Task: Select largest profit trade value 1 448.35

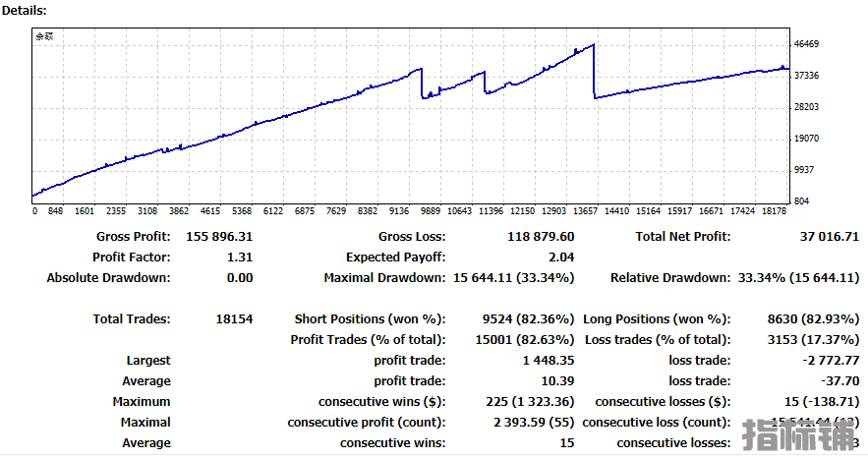Action: pyautogui.click(x=549, y=361)
